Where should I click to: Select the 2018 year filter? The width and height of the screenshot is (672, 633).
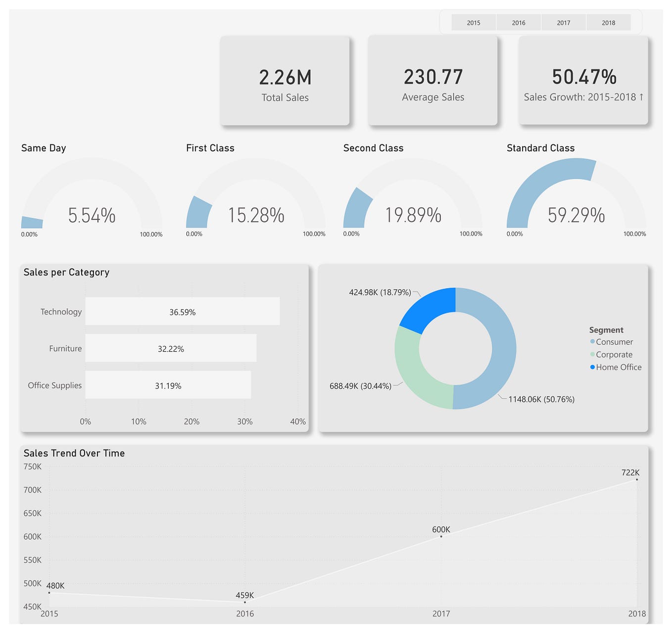(x=608, y=22)
